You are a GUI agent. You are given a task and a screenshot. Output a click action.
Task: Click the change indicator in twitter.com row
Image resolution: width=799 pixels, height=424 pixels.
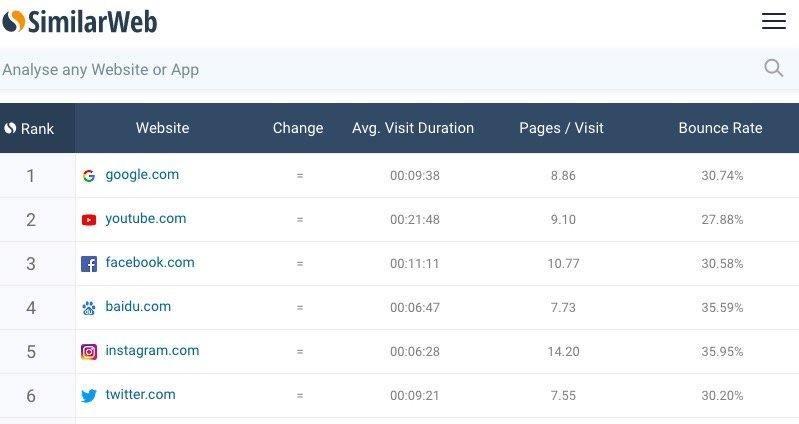pyautogui.click(x=300, y=395)
